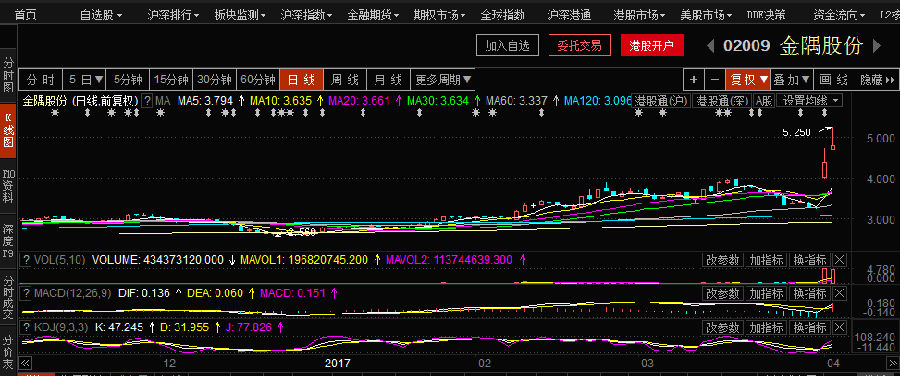Image resolution: width=900 pixels, height=376 pixels.
Task: Close the VOL indicator panel
Action: coord(839,260)
